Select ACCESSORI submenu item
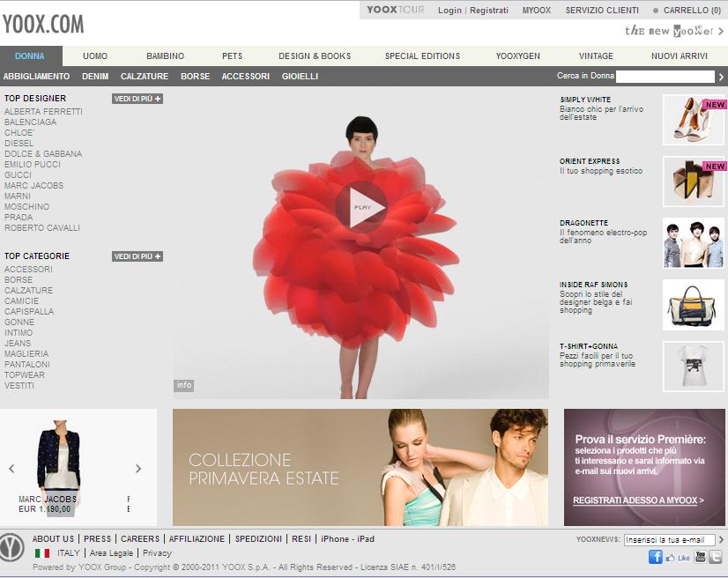This screenshot has height=578, width=728. pos(246,76)
